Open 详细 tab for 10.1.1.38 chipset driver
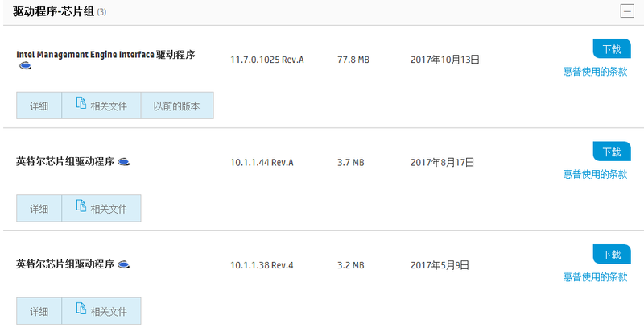 point(39,311)
